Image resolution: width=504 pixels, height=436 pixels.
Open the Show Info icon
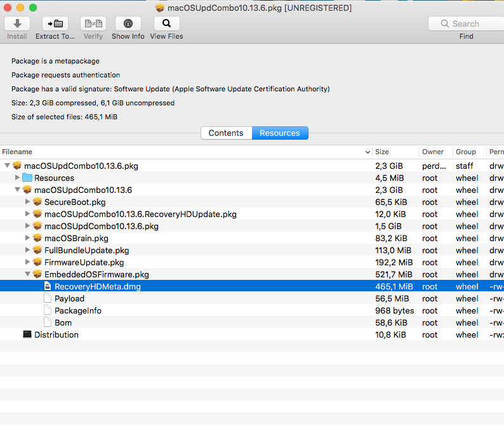click(x=128, y=23)
